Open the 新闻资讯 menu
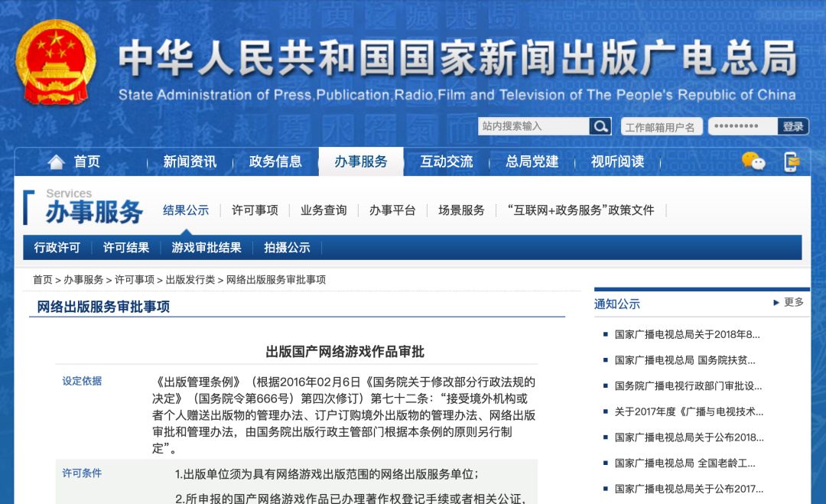The image size is (826, 504). tap(190, 161)
